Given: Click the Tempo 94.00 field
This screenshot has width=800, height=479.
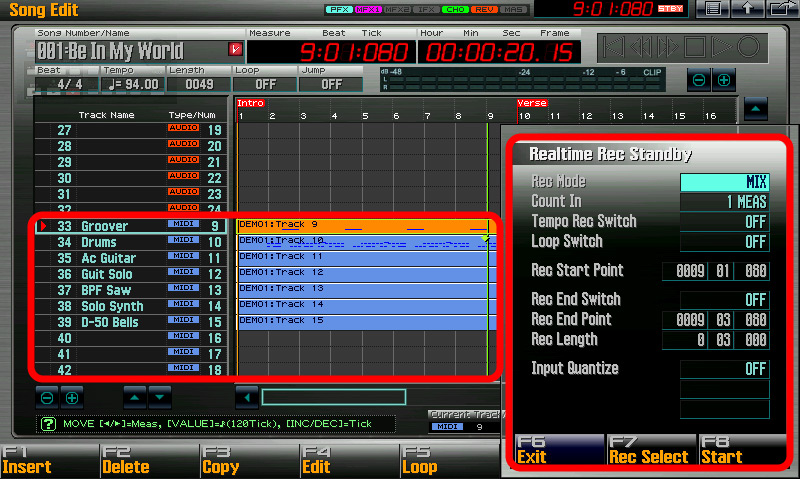Looking at the screenshot, I should pos(133,84).
